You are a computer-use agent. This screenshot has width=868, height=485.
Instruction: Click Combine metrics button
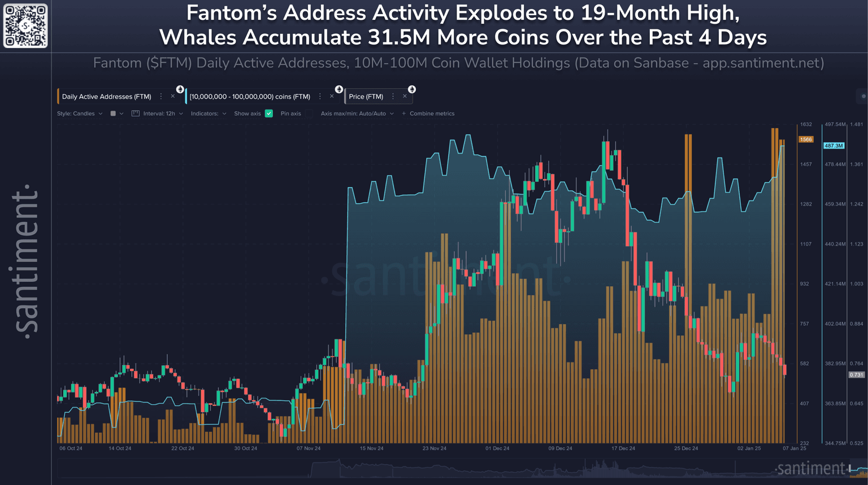(428, 113)
